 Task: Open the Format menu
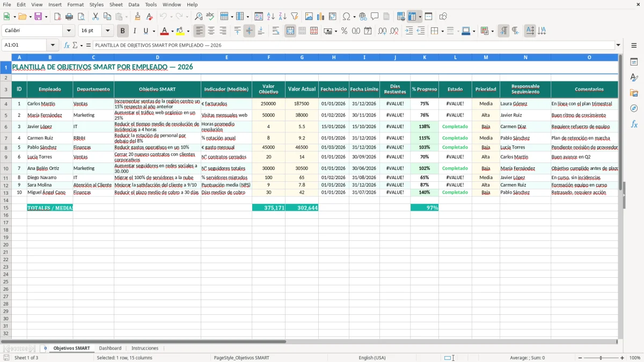[75, 4]
